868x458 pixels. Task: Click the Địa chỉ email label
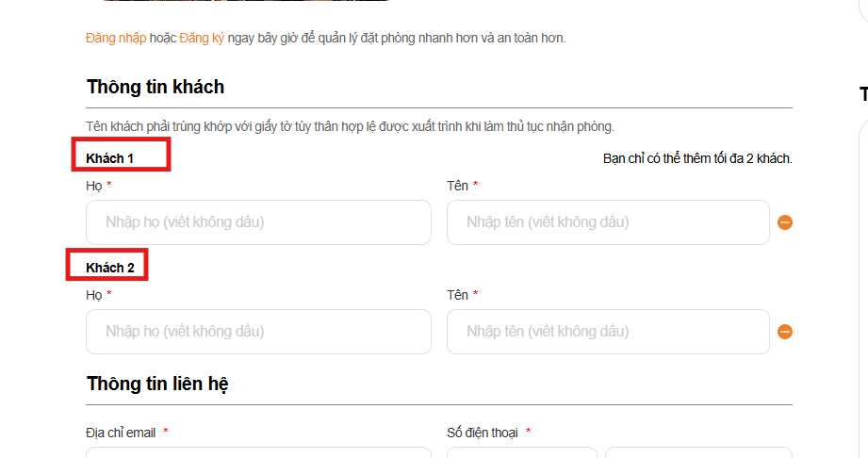click(121, 433)
